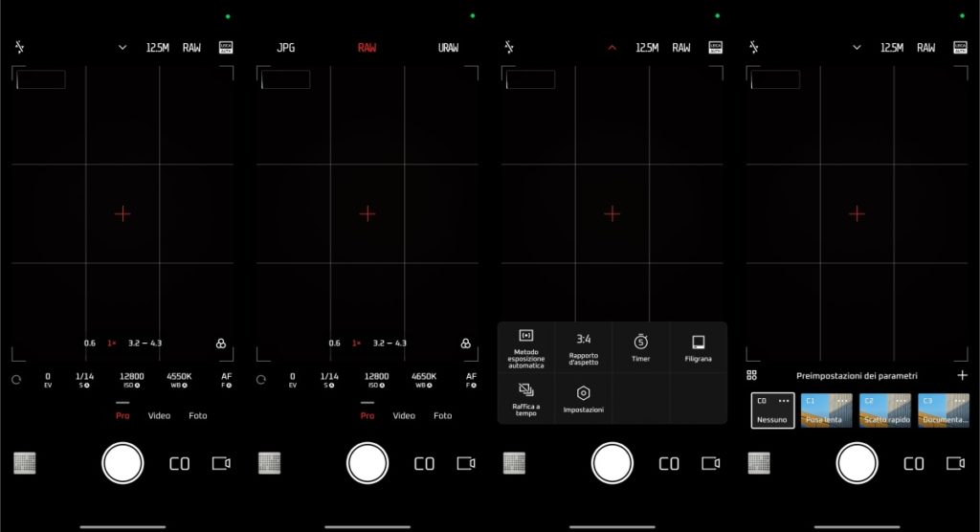This screenshot has height=532, width=980.
Task: Tap AF focus control in the 4550K screen
Action: 226,380
